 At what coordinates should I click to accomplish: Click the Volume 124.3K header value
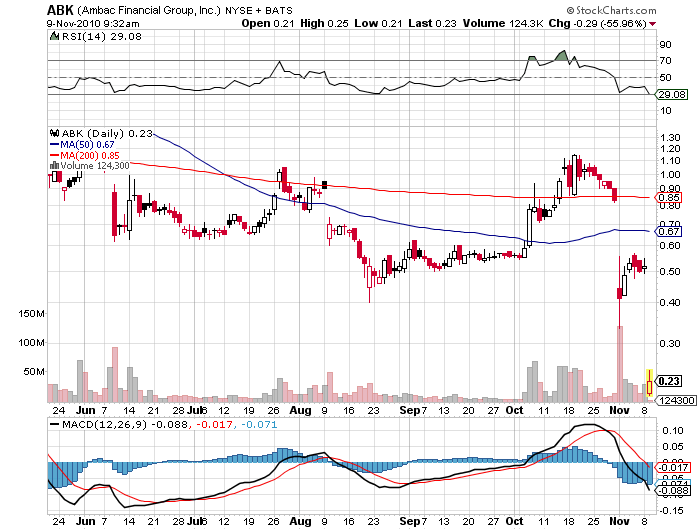click(x=503, y=23)
